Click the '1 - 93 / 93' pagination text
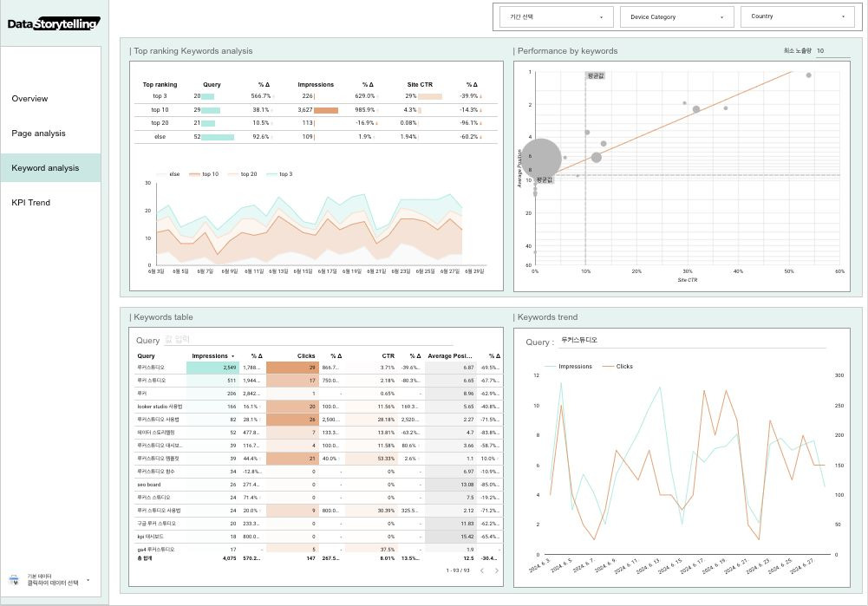868x606 pixels. 458,570
